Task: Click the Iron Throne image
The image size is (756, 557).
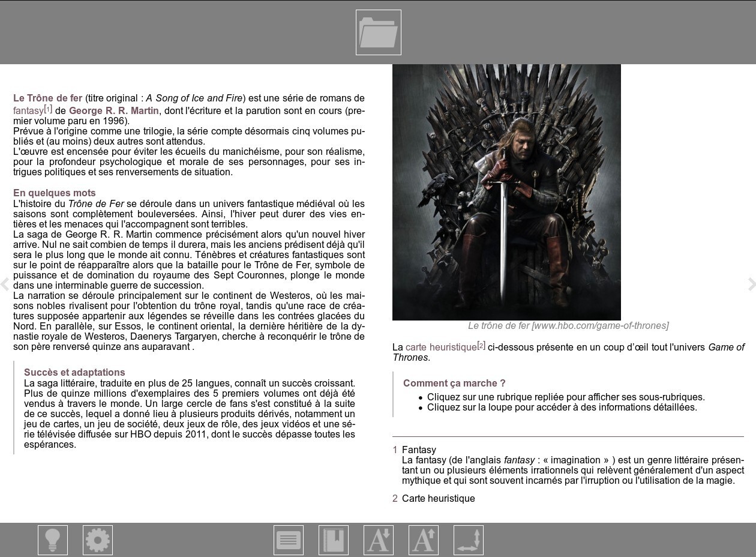Action: tap(506, 192)
